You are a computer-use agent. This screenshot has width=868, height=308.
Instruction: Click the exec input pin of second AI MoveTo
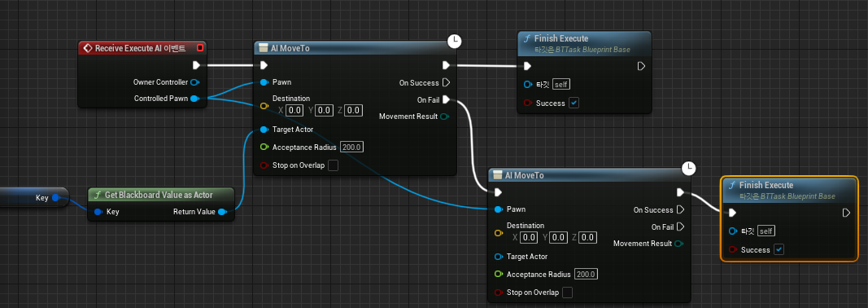click(498, 192)
